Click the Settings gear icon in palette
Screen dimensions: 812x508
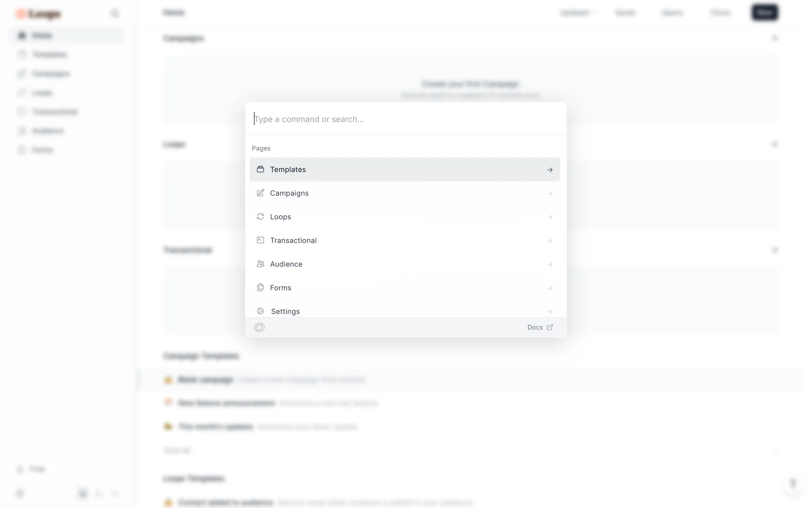tap(261, 311)
